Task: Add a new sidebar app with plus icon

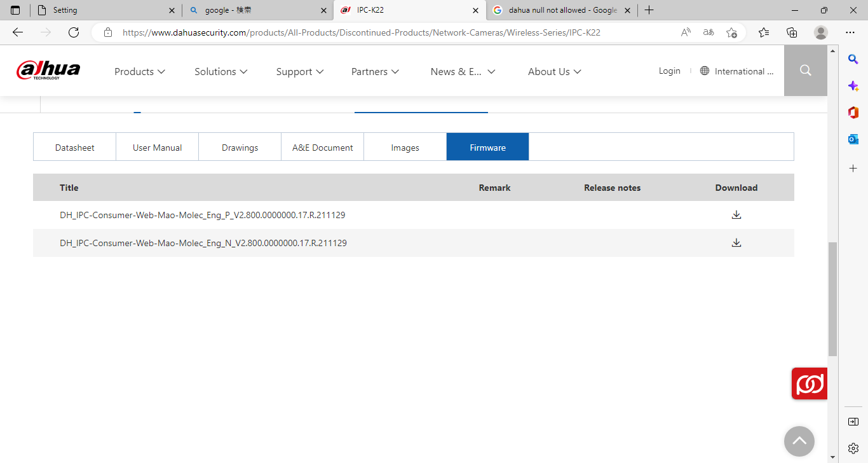Action: click(853, 168)
